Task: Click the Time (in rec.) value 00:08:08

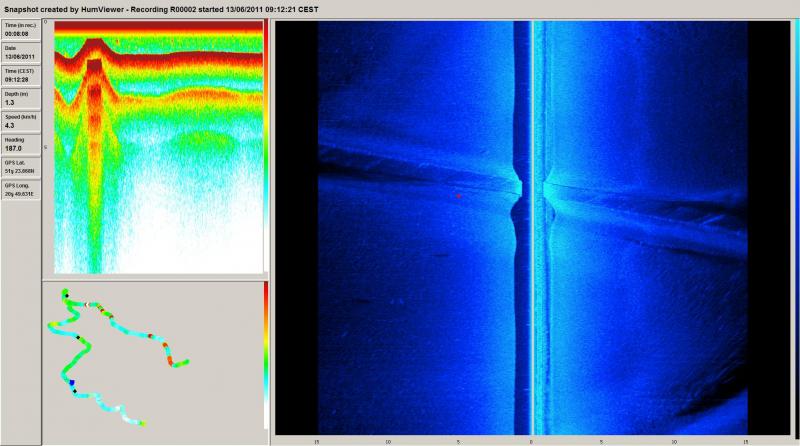Action: pyautogui.click(x=21, y=34)
